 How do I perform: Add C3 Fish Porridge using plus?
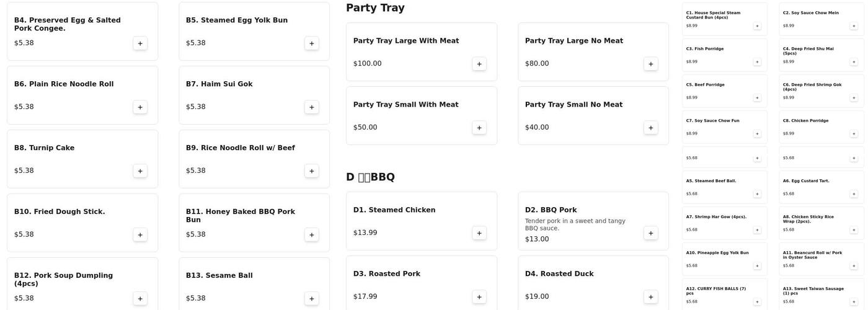757,62
